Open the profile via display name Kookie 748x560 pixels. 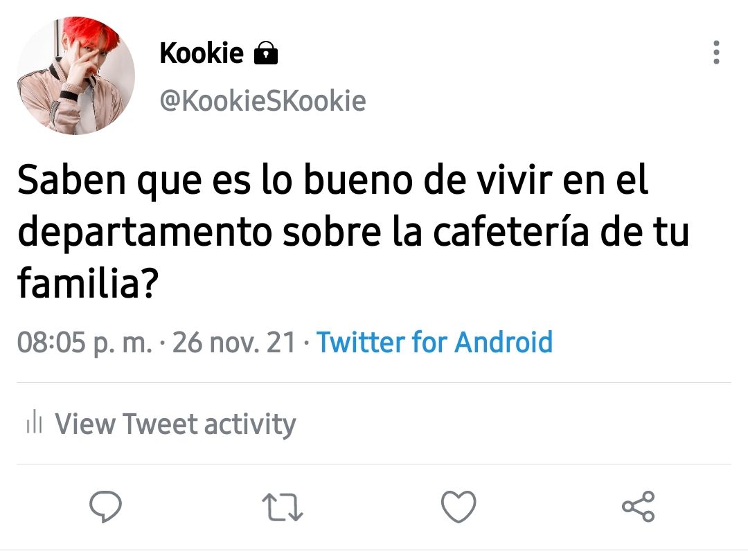coord(202,53)
